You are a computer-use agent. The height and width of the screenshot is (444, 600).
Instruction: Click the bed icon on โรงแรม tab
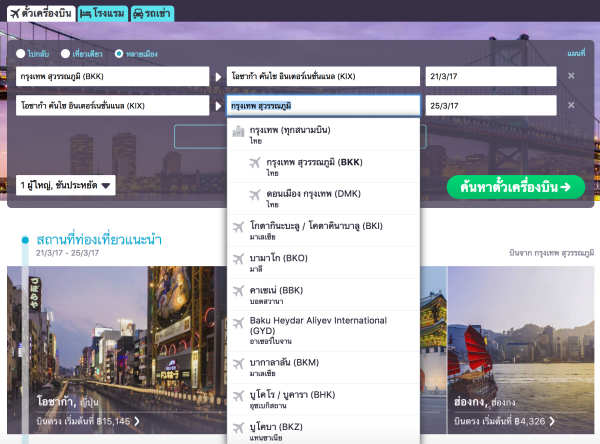(x=86, y=14)
